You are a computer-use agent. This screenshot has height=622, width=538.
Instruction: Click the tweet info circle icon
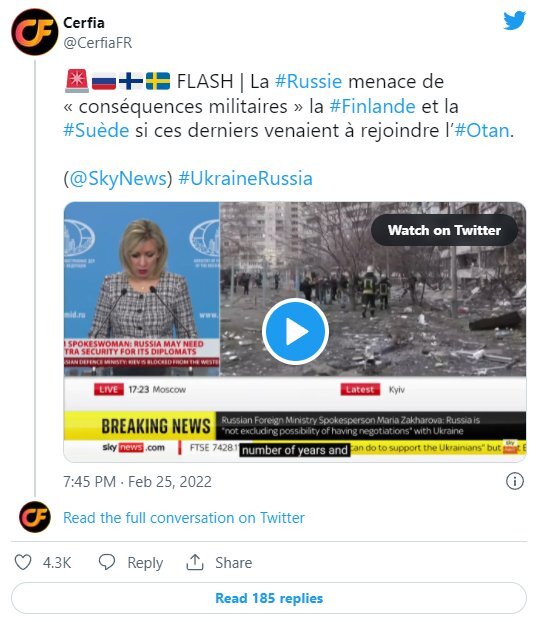pyautogui.click(x=515, y=481)
